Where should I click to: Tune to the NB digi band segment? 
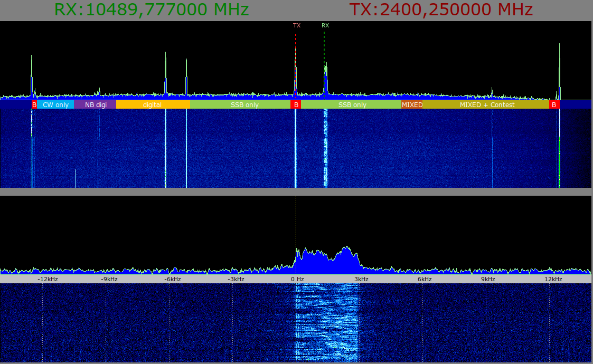[x=96, y=104]
